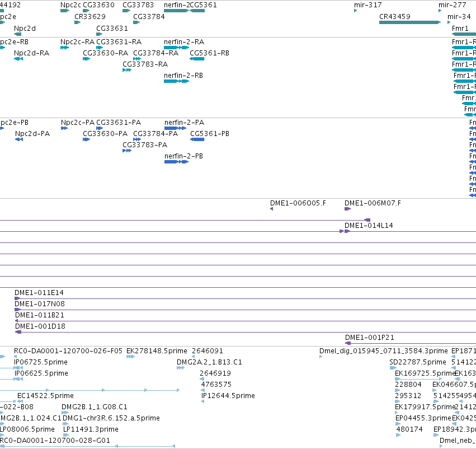Select the Fmr1 gene label
Image resolution: width=476 pixels, height=449 pixels.
coord(460,28)
